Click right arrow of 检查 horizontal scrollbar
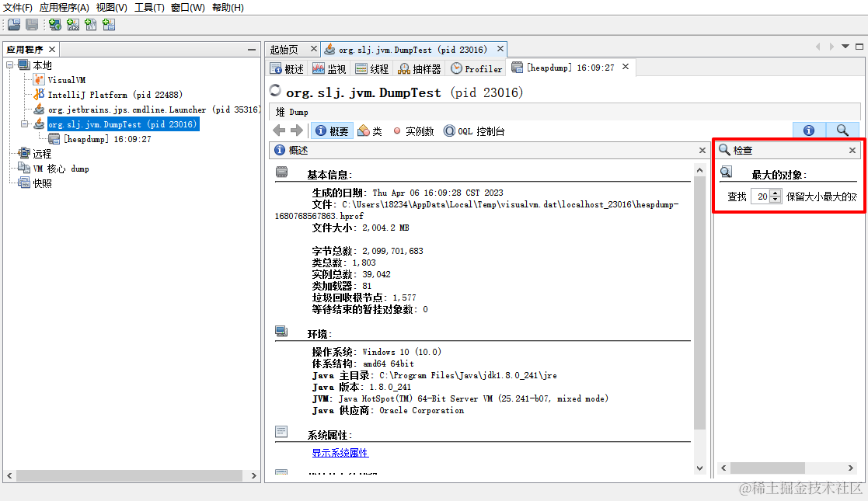The height and width of the screenshot is (501, 868). [x=851, y=468]
